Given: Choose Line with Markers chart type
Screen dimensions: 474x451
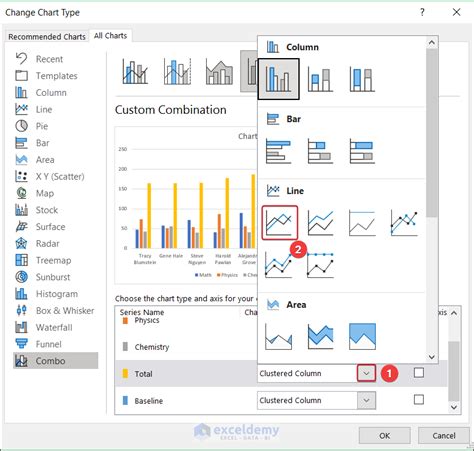Looking at the screenshot, I should click(404, 223).
